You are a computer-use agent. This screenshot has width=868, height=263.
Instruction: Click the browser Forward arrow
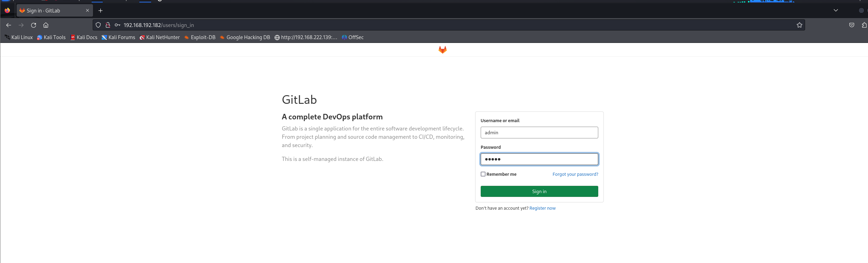tap(21, 25)
